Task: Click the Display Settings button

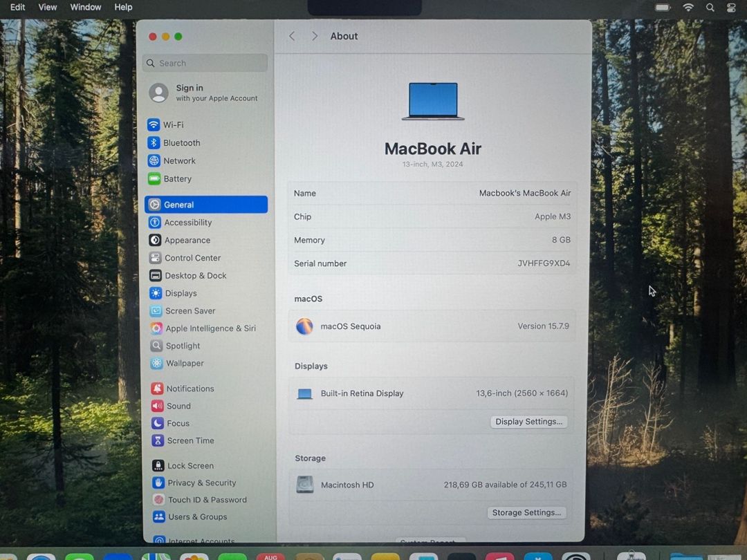Action: [x=529, y=422]
